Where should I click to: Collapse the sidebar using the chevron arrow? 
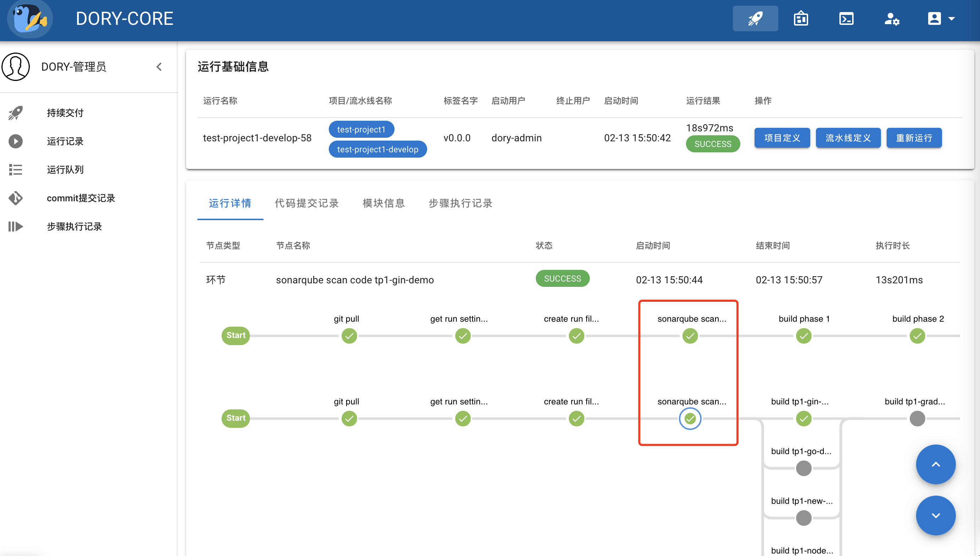pyautogui.click(x=159, y=66)
